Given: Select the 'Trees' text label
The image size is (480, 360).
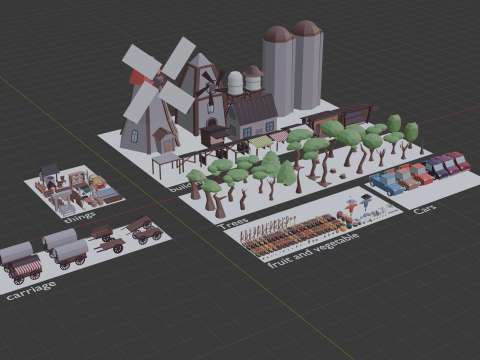Looking at the screenshot, I should (233, 223).
